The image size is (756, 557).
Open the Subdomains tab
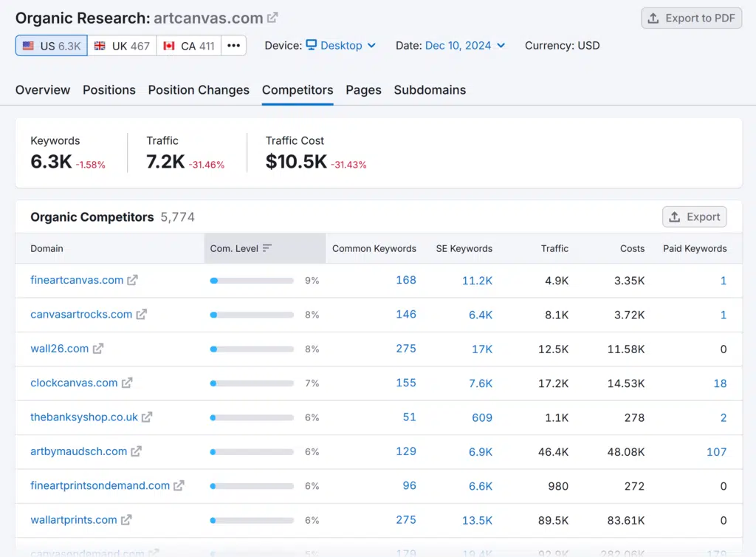pyautogui.click(x=430, y=90)
